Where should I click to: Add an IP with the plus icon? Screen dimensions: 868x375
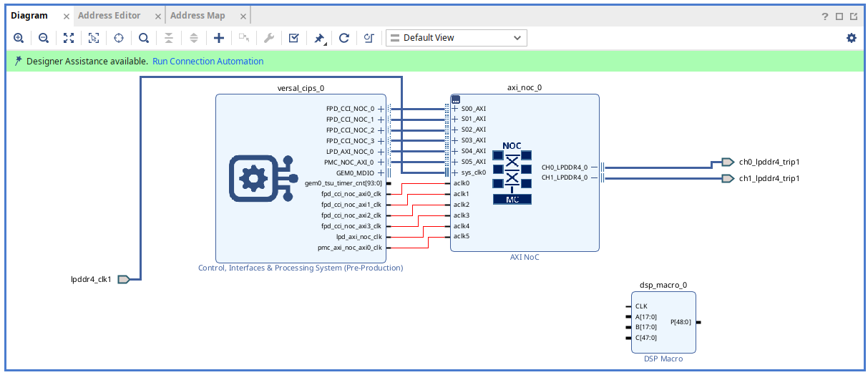219,38
